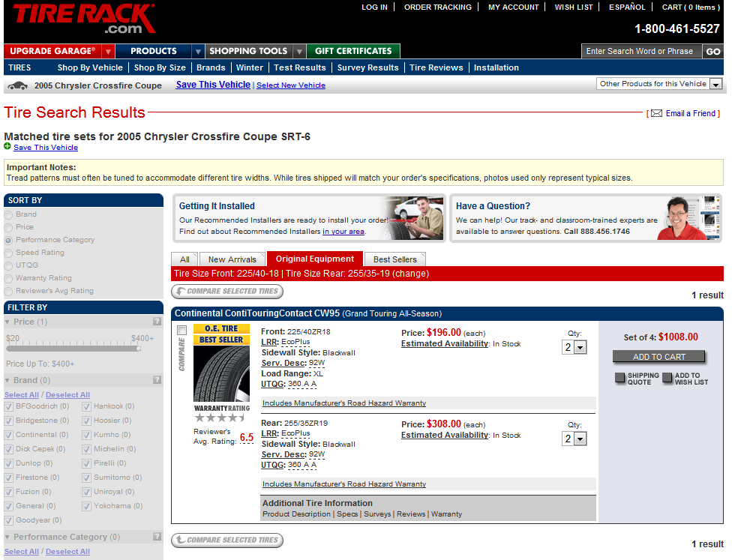Click the car icon beside vehicle name
738x560 pixels.
[17, 85]
